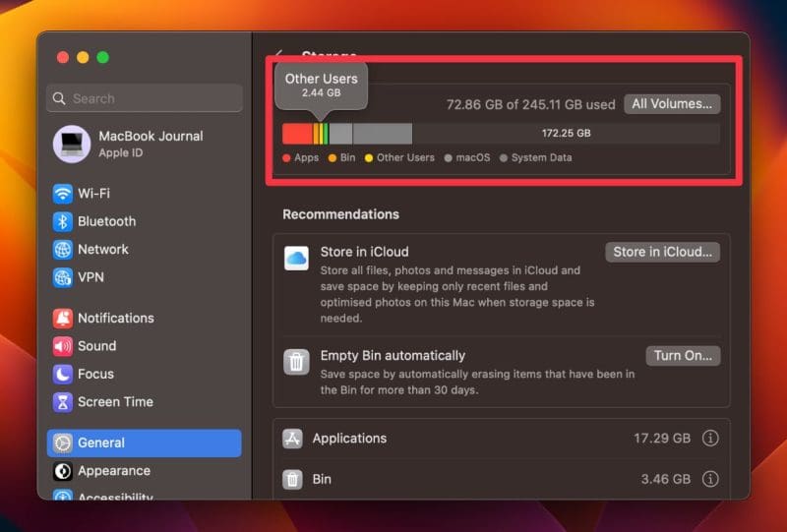Select Bluetooth in the sidebar
Screen dimensions: 787x532
pyautogui.click(x=144, y=221)
